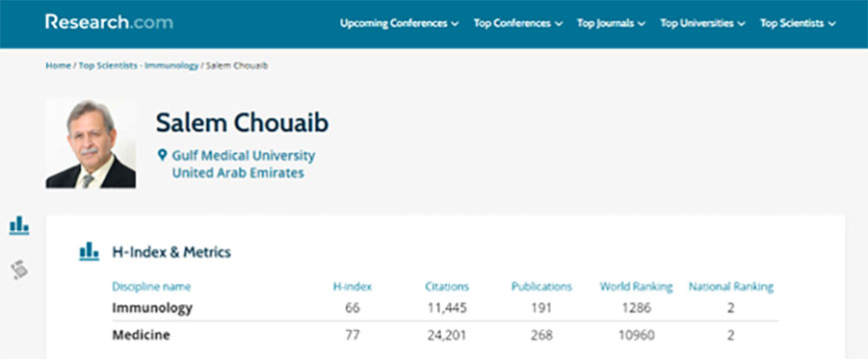Select the bar chart metrics sidebar icon
This screenshot has width=868, height=359.
coord(19,225)
